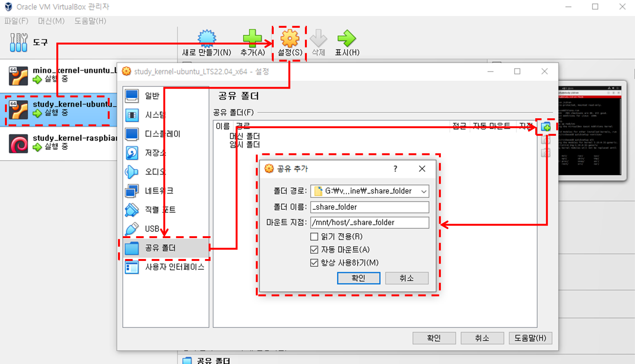635x364 pixels.
Task: Click the add shared folder plus icon
Action: [x=547, y=127]
